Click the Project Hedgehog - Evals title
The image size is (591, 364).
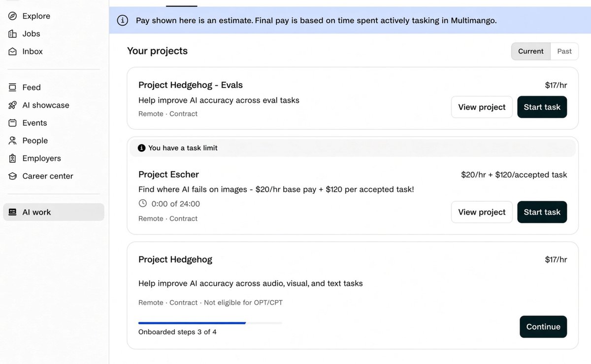click(x=191, y=85)
